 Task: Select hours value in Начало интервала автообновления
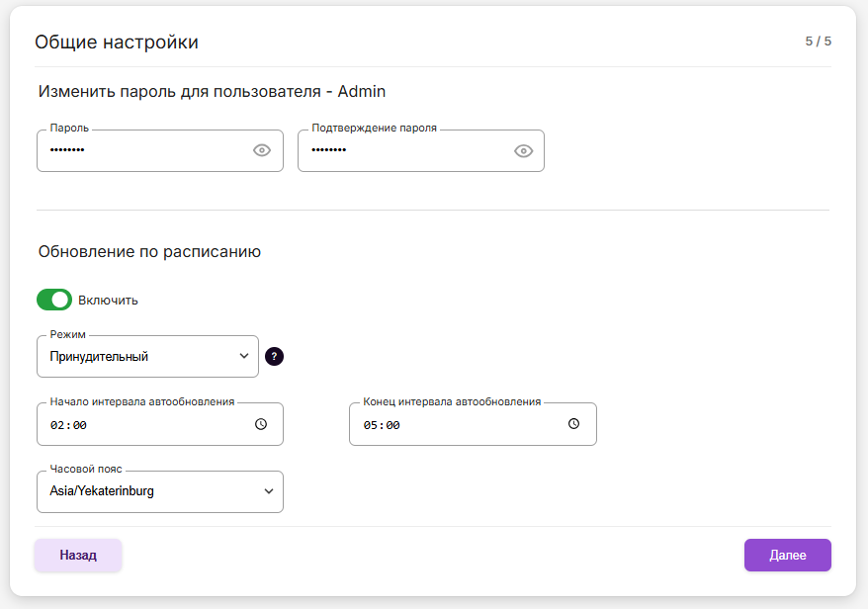[57, 425]
